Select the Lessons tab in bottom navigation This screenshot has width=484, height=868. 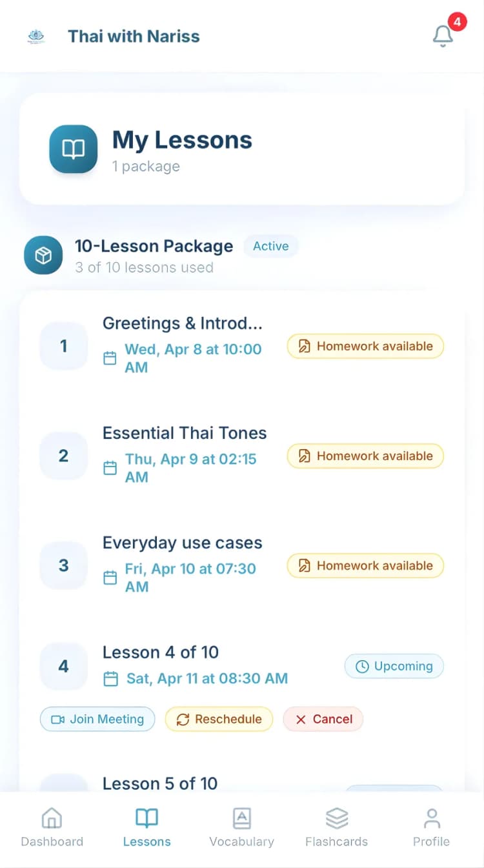tap(146, 826)
